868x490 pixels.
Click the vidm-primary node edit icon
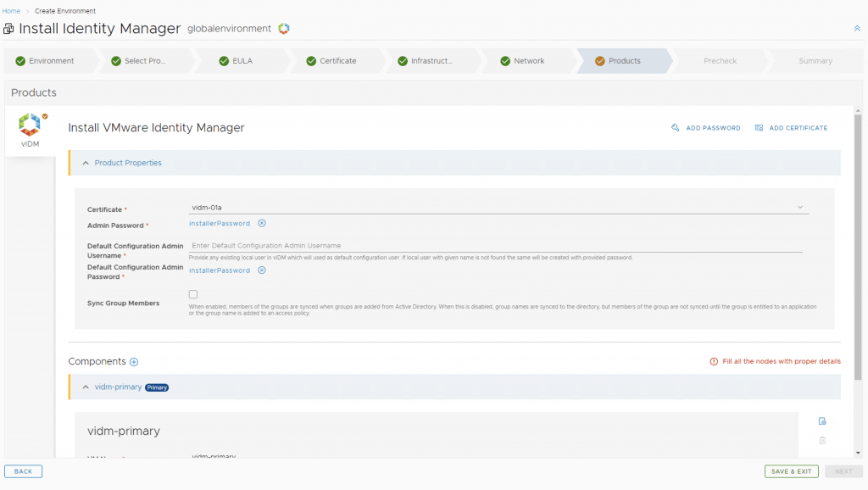coord(821,421)
